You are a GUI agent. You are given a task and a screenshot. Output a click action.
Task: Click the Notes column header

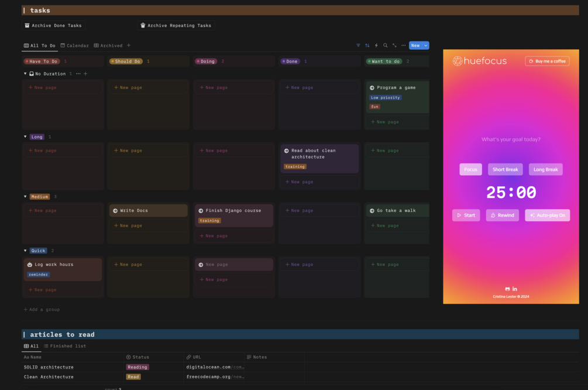click(257, 357)
